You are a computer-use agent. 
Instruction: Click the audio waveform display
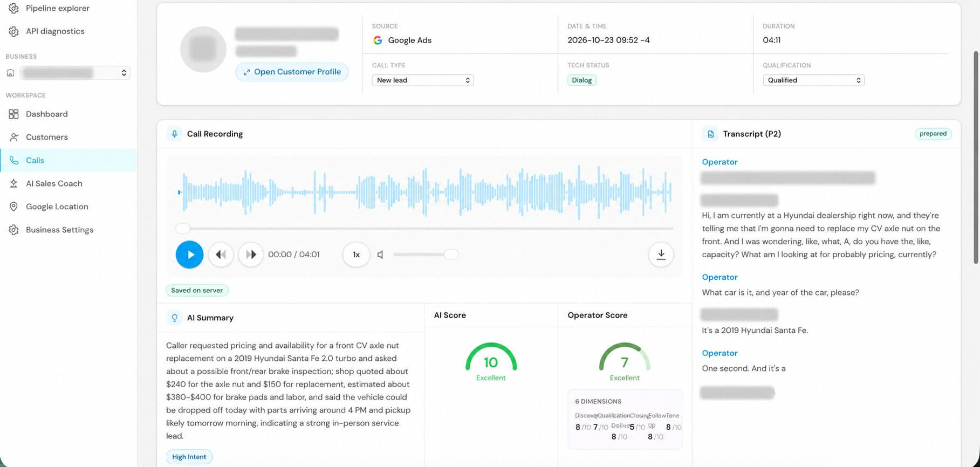tap(425, 192)
